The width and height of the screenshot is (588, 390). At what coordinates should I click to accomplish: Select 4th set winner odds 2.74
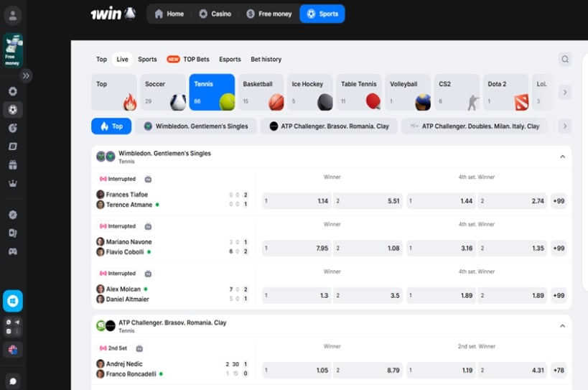[x=512, y=201]
